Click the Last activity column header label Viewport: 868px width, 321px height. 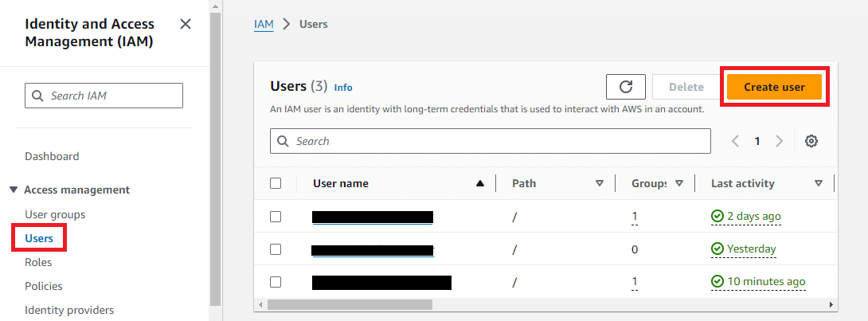tap(743, 183)
